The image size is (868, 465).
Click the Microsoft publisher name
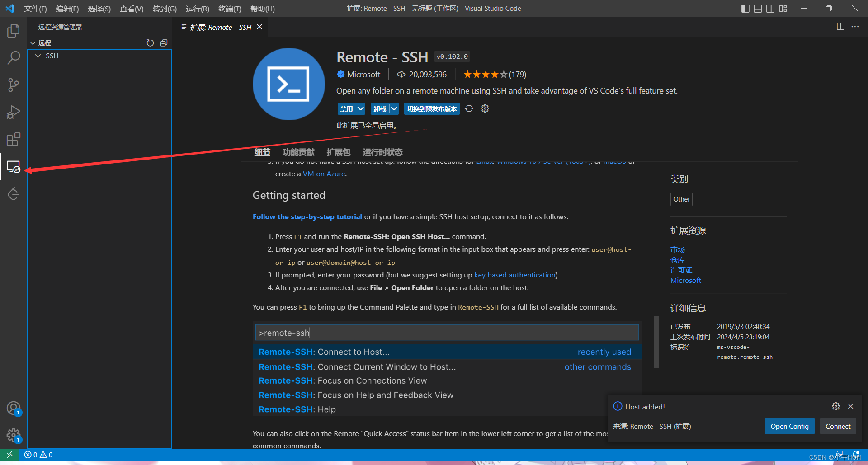[363, 75]
